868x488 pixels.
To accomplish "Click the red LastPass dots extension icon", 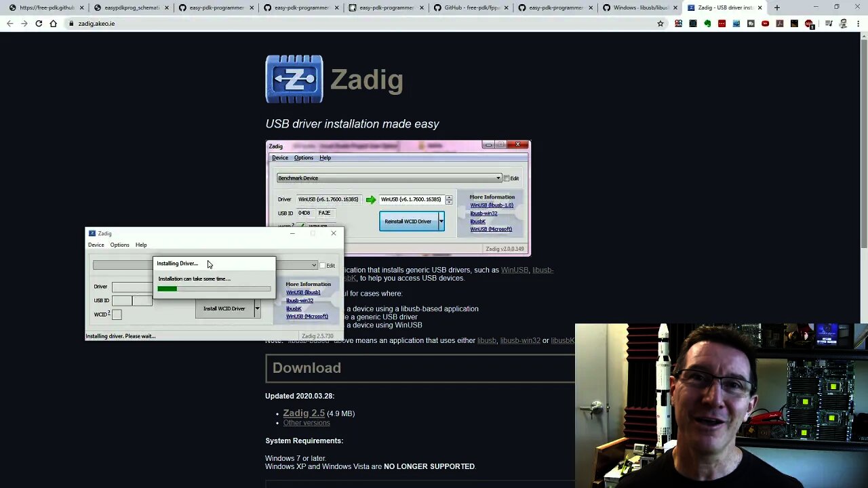I will tap(722, 24).
